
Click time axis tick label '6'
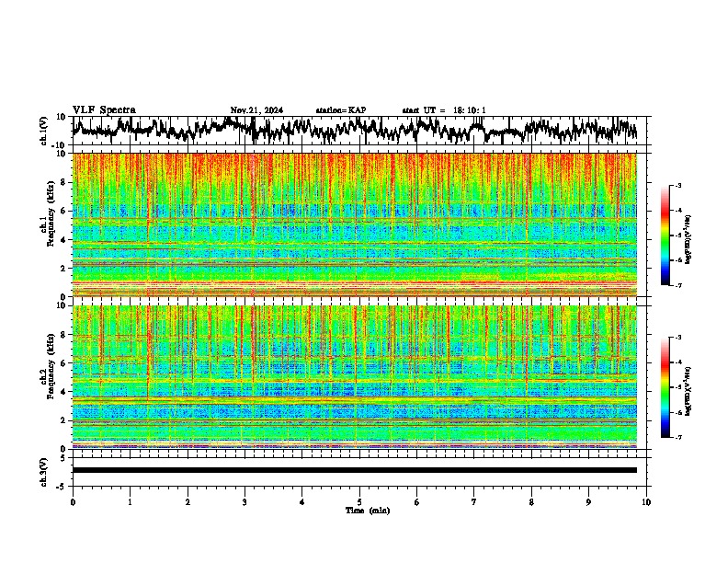tap(416, 502)
